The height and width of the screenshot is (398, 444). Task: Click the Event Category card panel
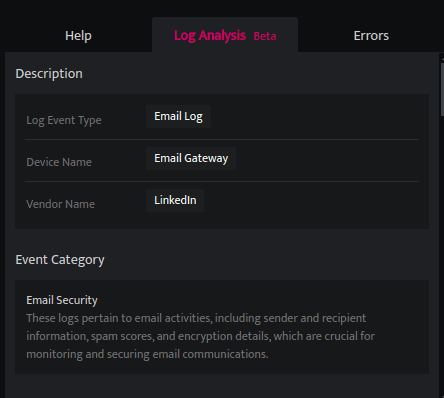tap(222, 327)
